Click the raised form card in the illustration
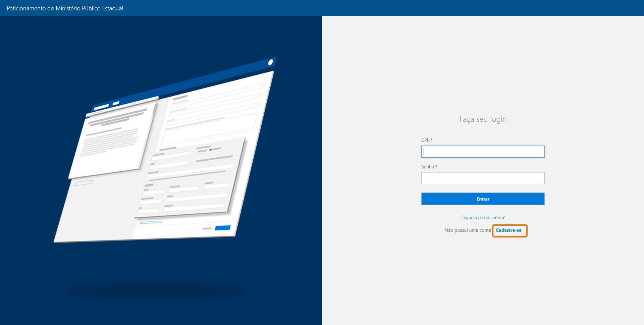This screenshot has height=325, width=644. (x=191, y=178)
